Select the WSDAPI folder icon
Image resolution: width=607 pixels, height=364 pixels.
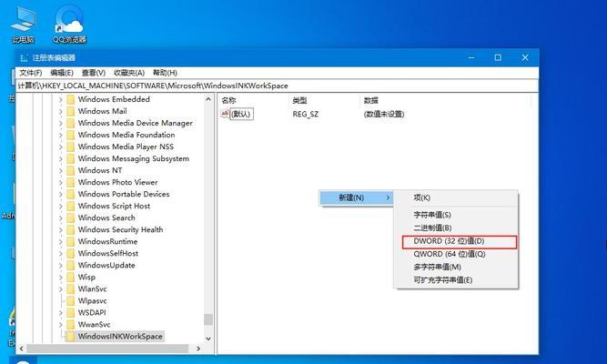tap(70, 313)
